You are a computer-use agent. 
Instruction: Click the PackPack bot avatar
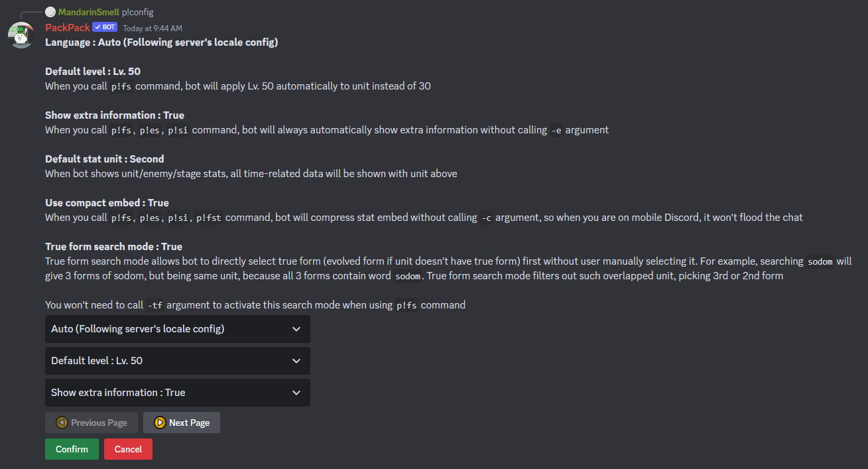[x=21, y=35]
